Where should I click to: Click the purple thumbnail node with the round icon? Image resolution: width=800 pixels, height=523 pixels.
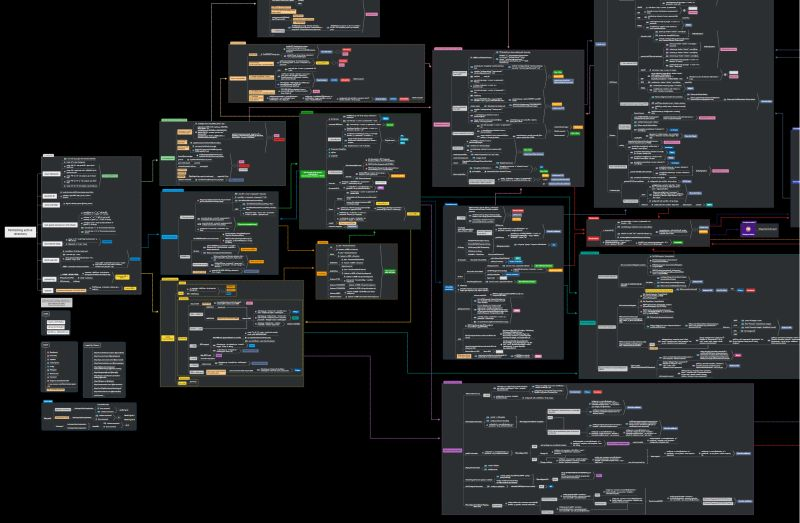point(748,229)
